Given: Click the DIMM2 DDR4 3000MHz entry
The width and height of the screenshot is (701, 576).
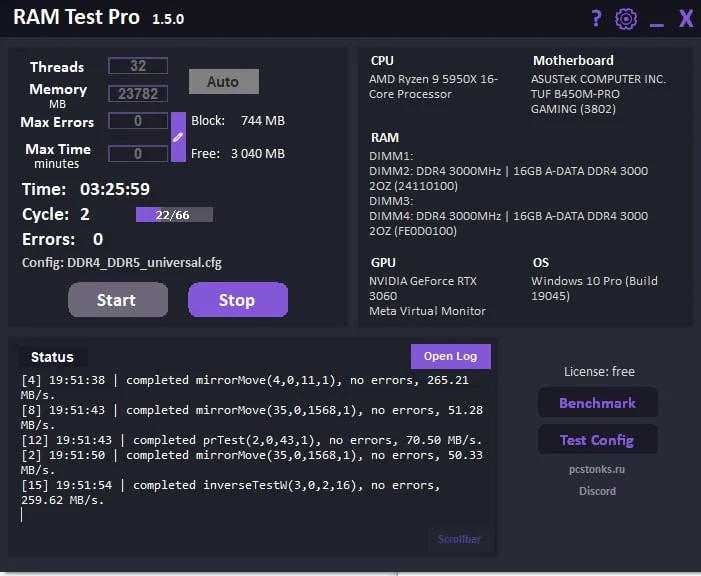Looking at the screenshot, I should click(x=508, y=178).
